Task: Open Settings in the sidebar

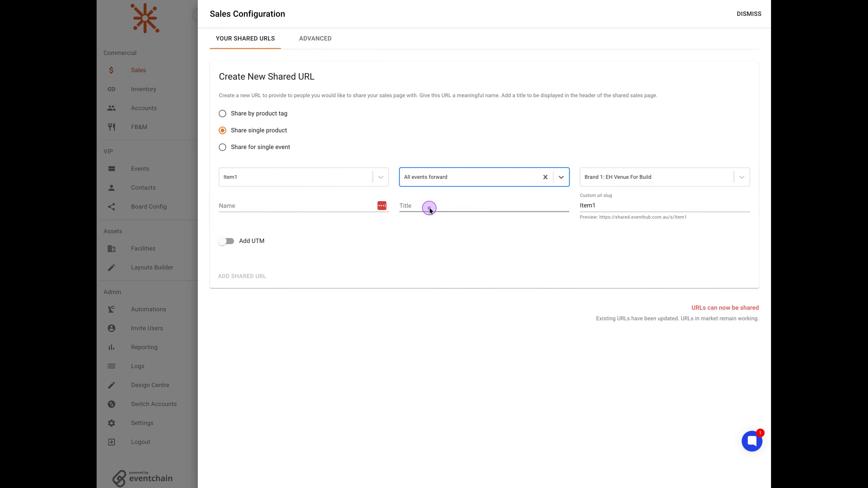Action: click(x=142, y=423)
